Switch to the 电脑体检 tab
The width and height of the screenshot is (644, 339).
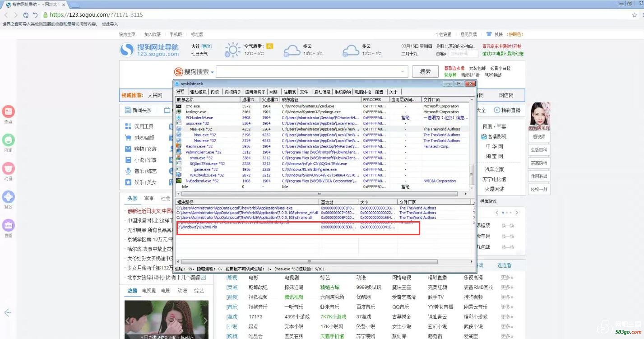(363, 92)
